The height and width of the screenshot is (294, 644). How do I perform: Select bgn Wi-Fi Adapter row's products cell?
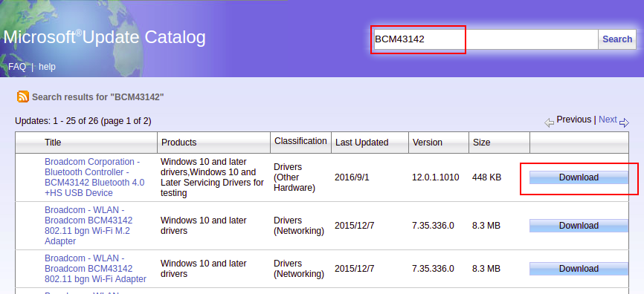point(204,269)
